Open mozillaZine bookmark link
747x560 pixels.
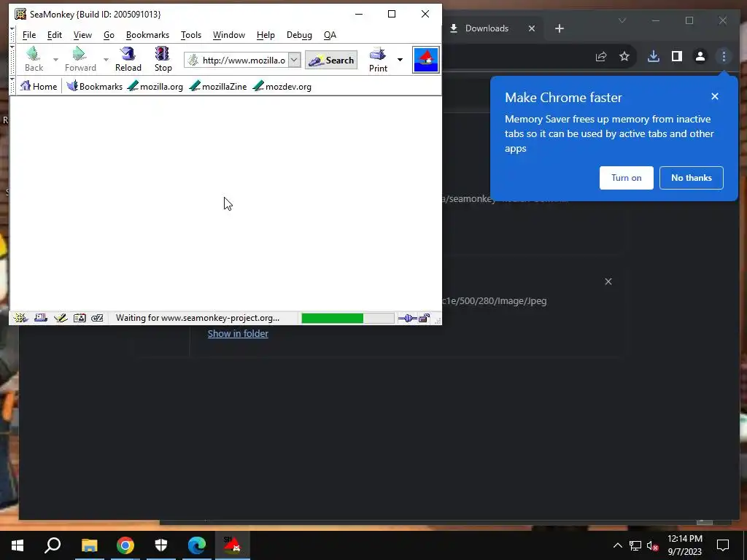(x=218, y=86)
